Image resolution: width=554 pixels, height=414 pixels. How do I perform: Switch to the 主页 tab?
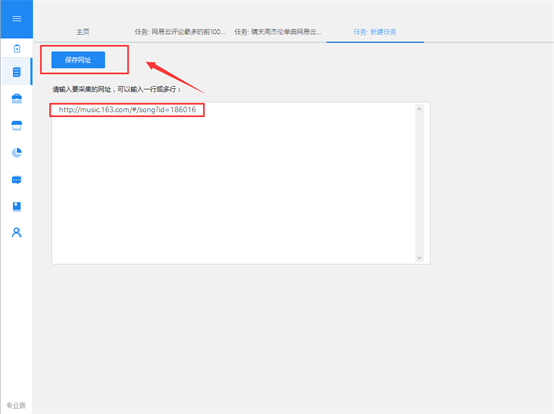click(83, 32)
